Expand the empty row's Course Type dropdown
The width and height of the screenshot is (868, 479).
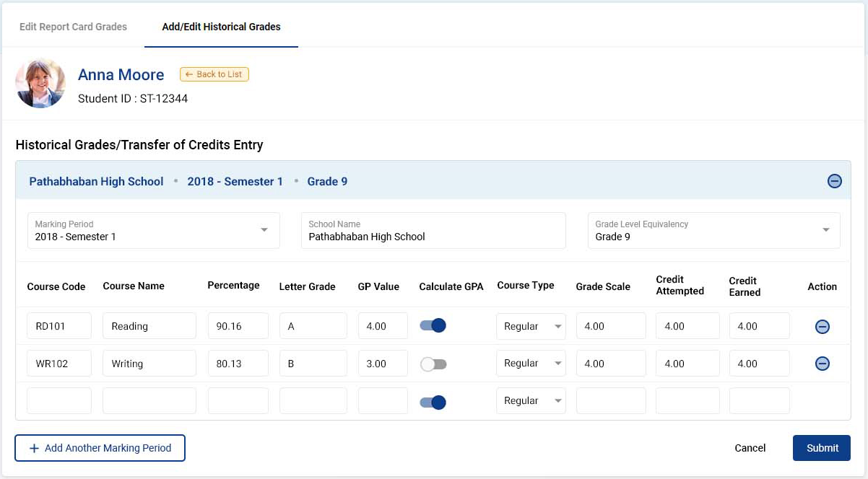(x=556, y=401)
